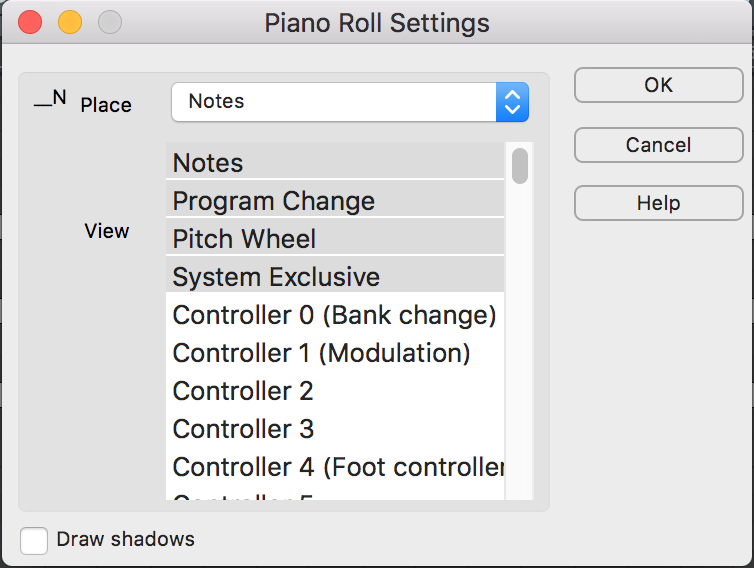Select Notes in the View list

click(335, 163)
